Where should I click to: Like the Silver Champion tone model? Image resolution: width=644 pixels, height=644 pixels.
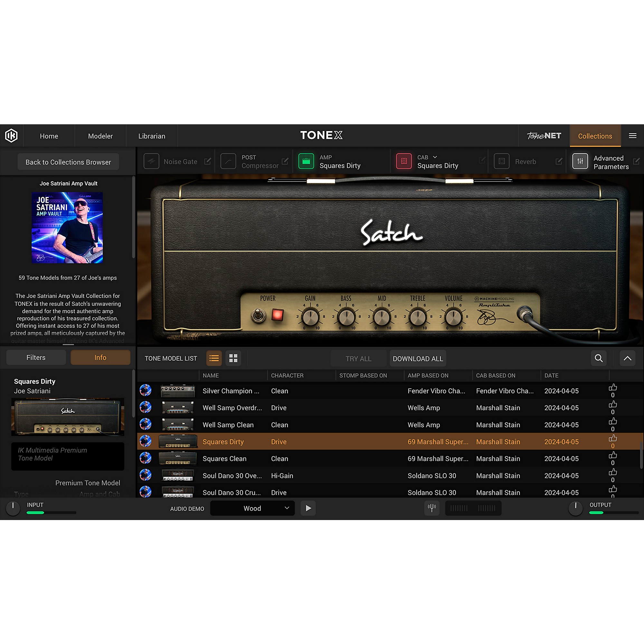pyautogui.click(x=613, y=387)
